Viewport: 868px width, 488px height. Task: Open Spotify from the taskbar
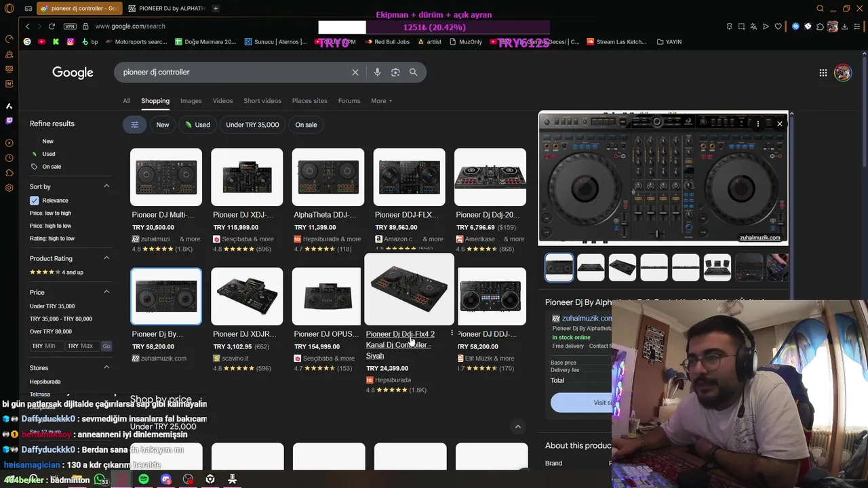pyautogui.click(x=144, y=479)
